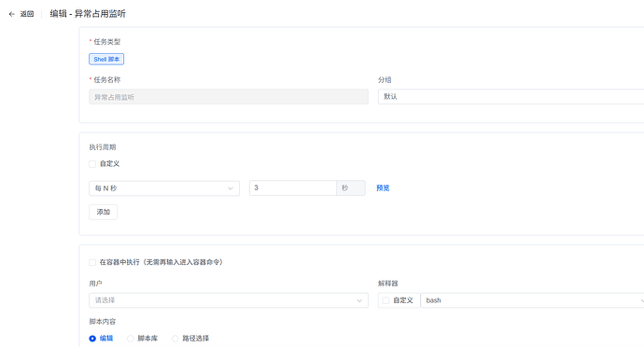Go back using the 返回 arrow
The height and width of the screenshot is (347, 644).
12,14
